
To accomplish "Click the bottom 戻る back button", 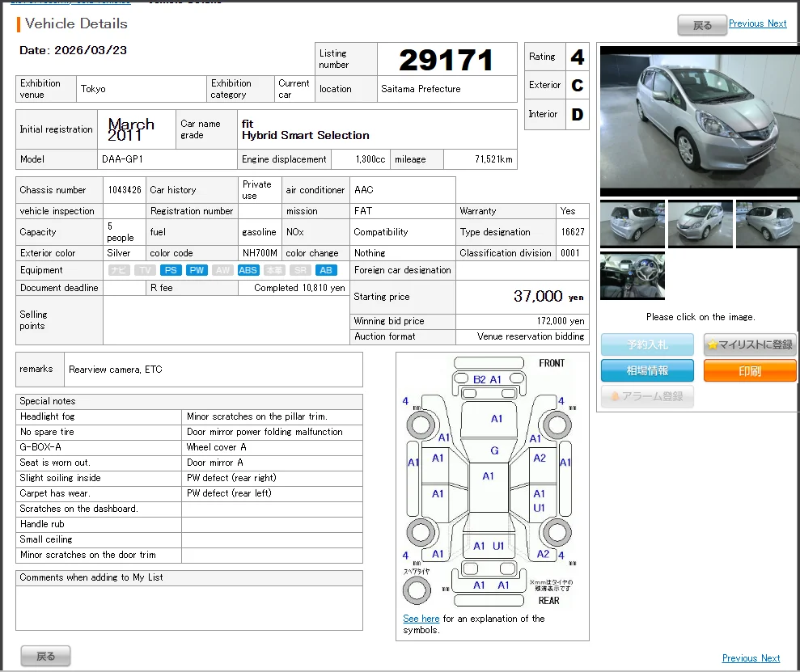I will tap(45, 656).
